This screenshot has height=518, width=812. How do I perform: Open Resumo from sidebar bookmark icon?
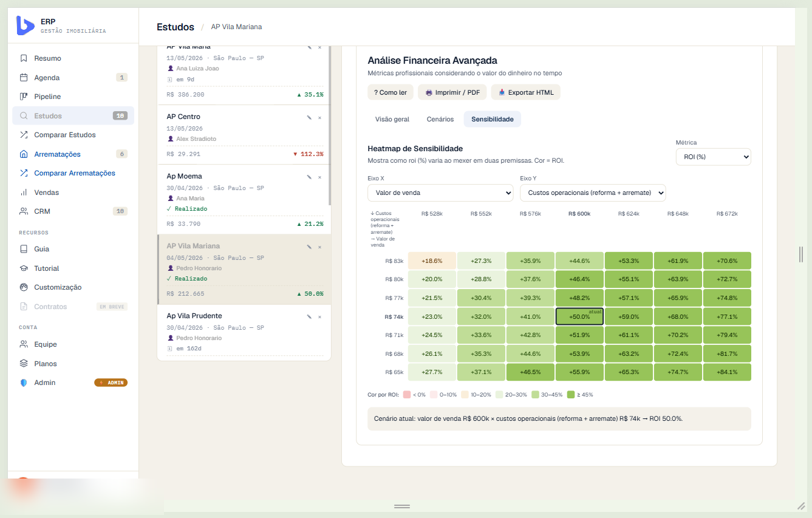coord(24,58)
